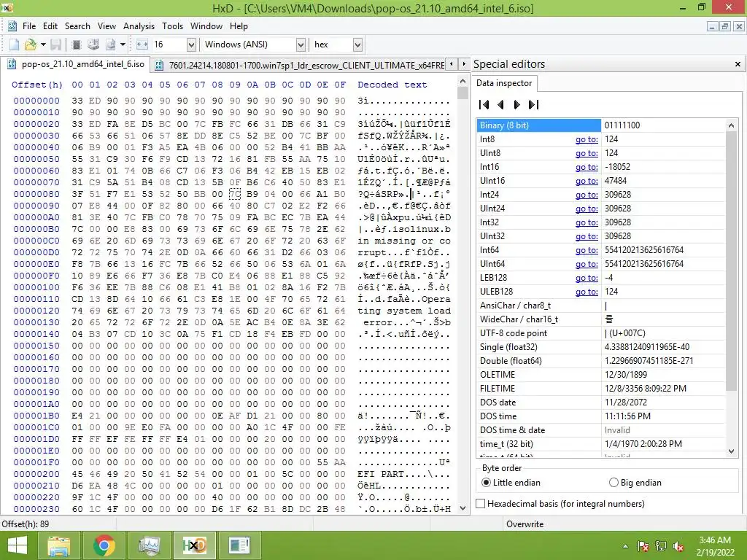This screenshot has height=560, width=747.
Task: Click the Open disk image icon
Action: click(111, 44)
